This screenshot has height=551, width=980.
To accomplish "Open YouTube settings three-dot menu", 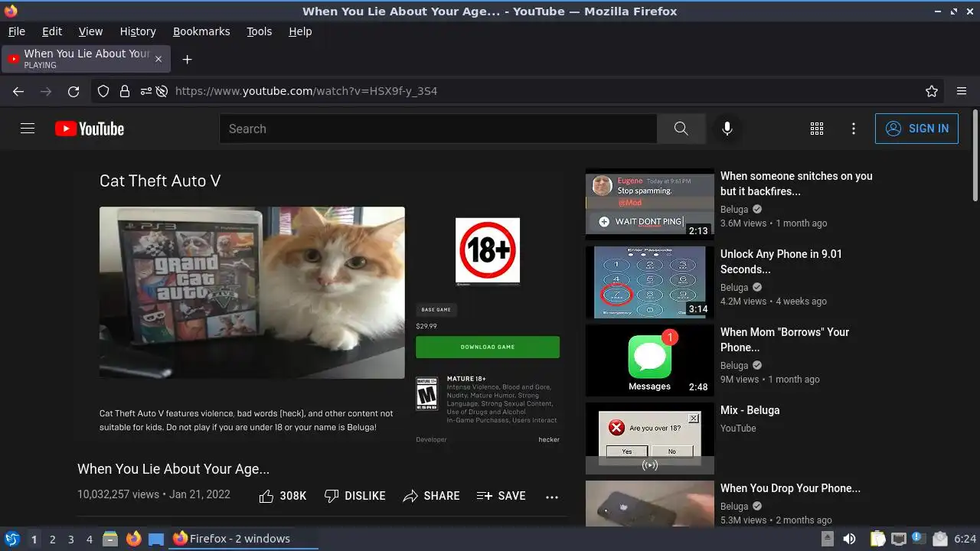I will (x=854, y=129).
